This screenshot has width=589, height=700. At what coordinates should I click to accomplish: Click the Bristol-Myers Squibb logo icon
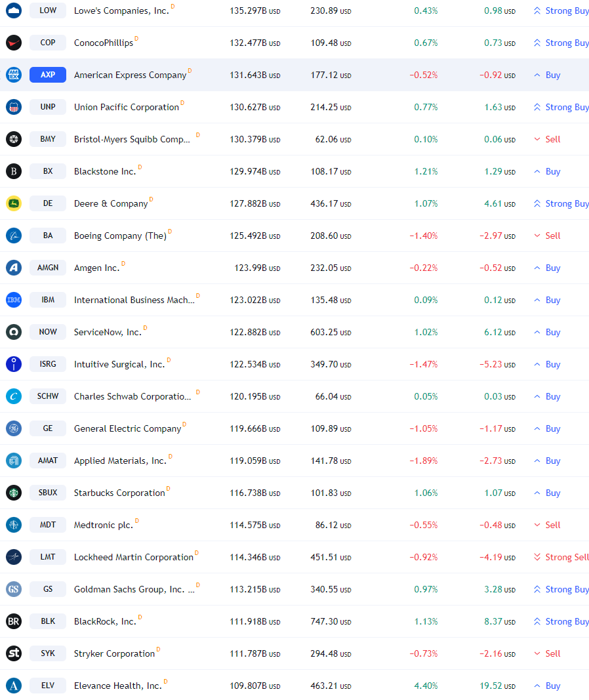14,139
